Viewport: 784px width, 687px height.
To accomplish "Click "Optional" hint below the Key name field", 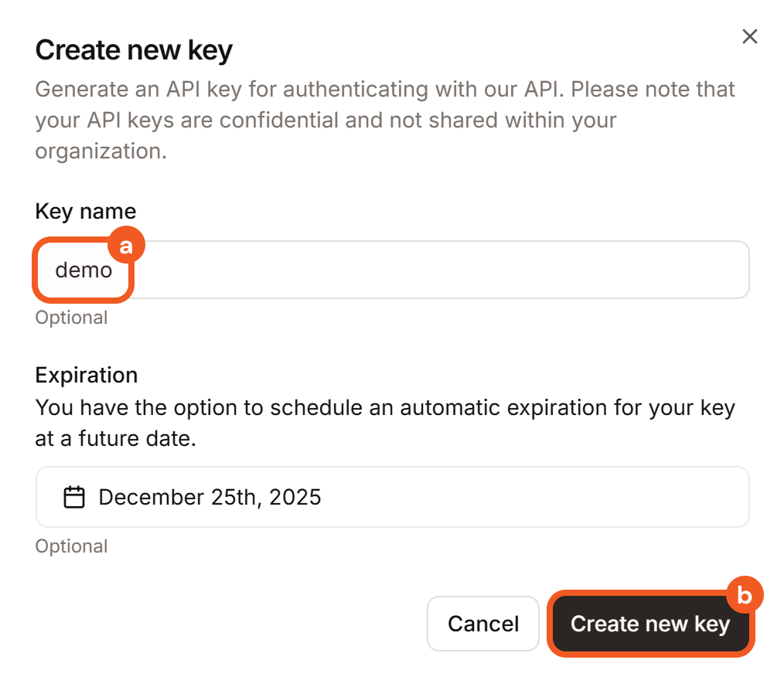I will pyautogui.click(x=71, y=318).
